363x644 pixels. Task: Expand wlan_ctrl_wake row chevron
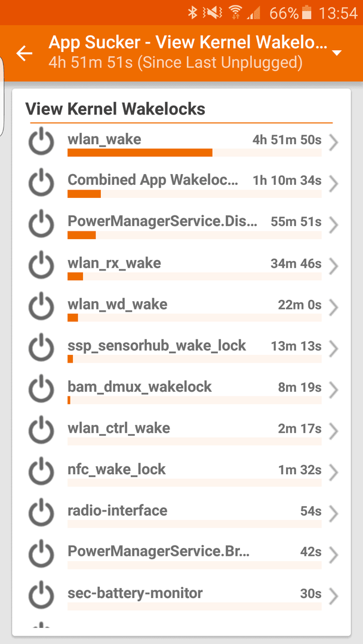click(x=333, y=432)
